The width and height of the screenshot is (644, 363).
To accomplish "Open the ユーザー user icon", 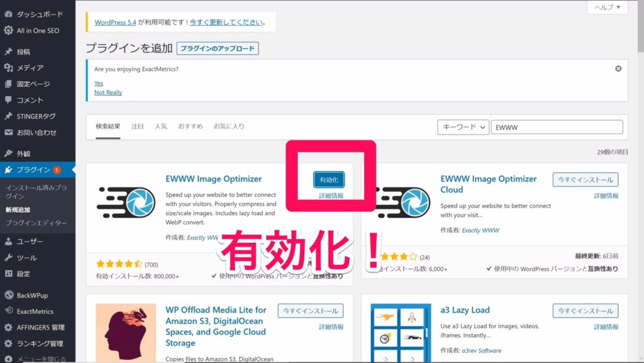I will [8, 242].
